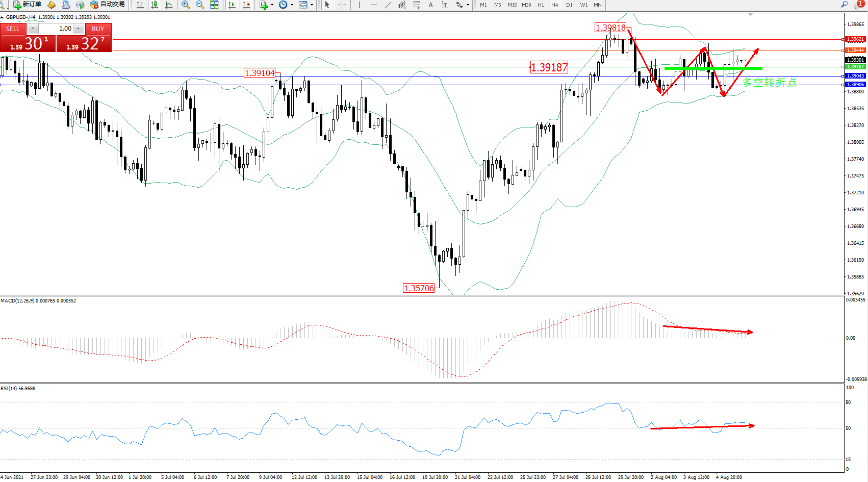Pick the trendline drawing tool
This screenshot has width=868, height=482.
pos(388,5)
